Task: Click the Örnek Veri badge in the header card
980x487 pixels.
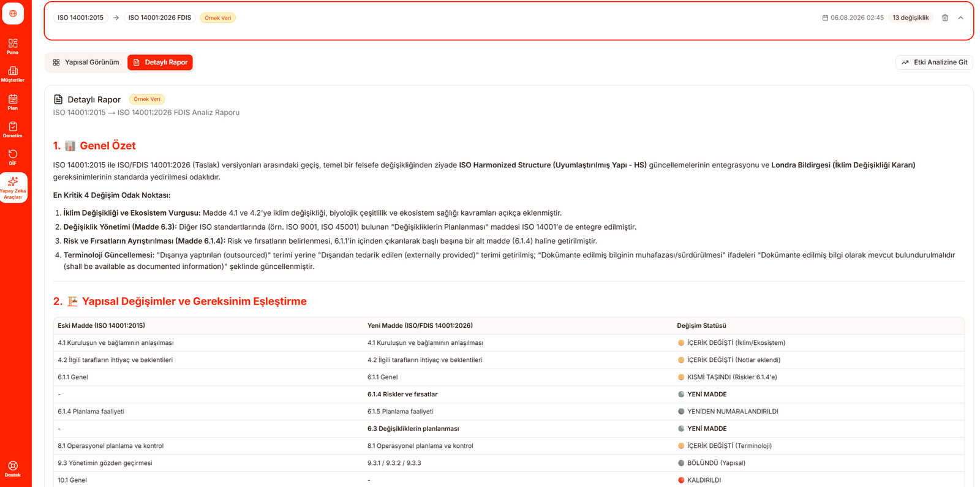Action: (217, 18)
